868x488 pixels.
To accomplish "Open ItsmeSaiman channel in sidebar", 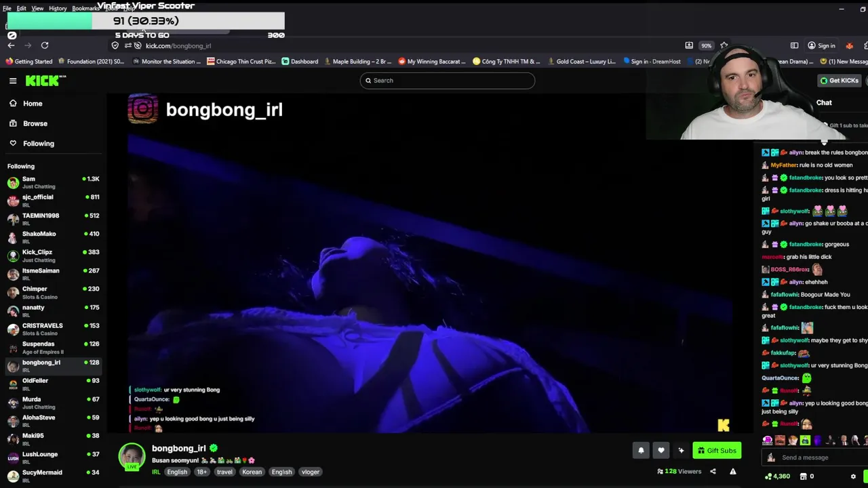I will coord(53,273).
